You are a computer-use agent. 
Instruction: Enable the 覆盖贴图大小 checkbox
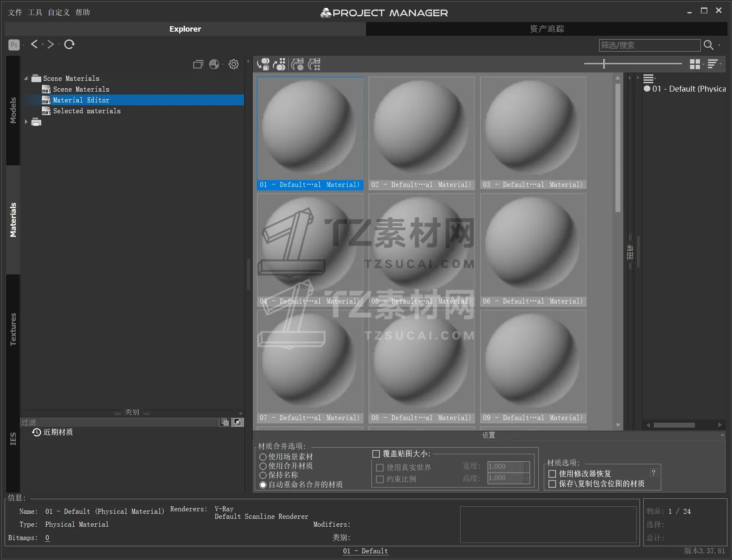coord(376,454)
